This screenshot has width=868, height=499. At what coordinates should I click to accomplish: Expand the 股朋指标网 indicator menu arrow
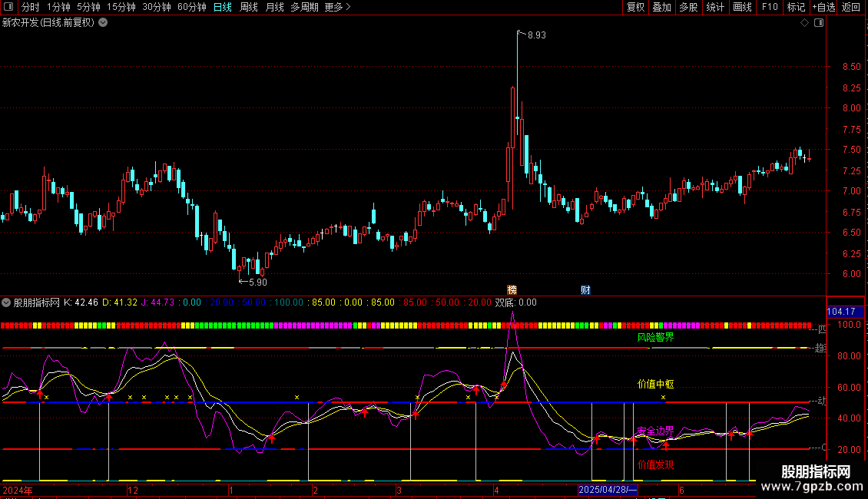point(6,302)
